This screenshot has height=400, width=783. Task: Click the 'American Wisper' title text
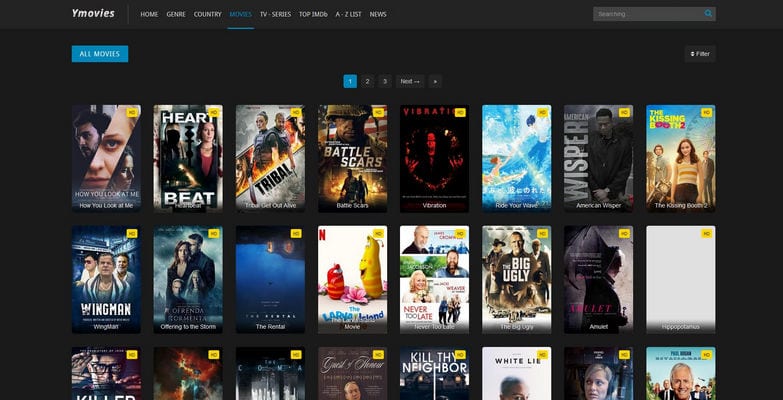coord(599,206)
